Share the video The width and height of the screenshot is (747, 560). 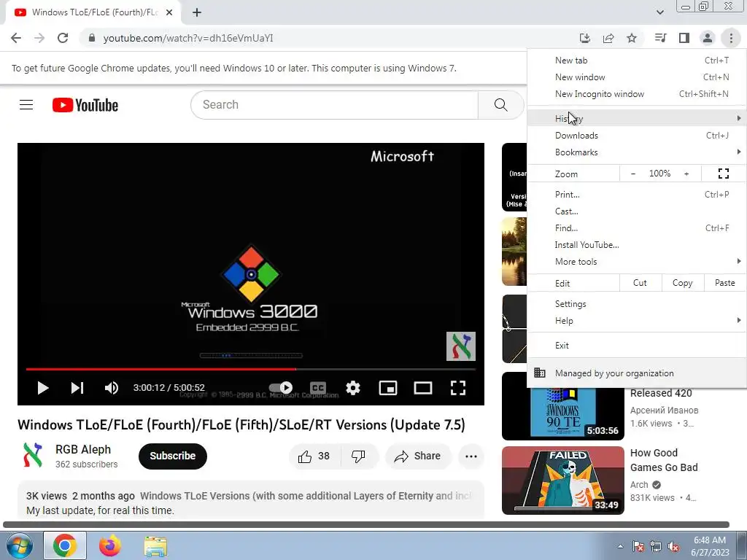pos(418,456)
